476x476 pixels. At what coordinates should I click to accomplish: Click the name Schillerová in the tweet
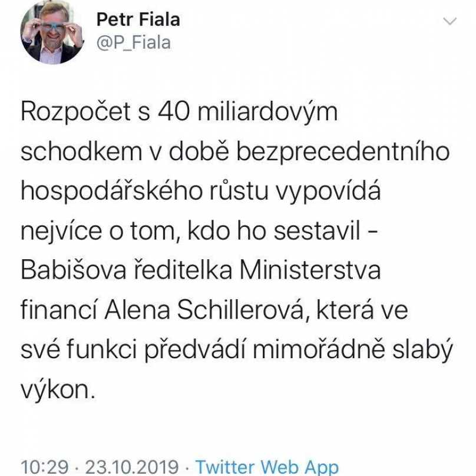coord(240,310)
